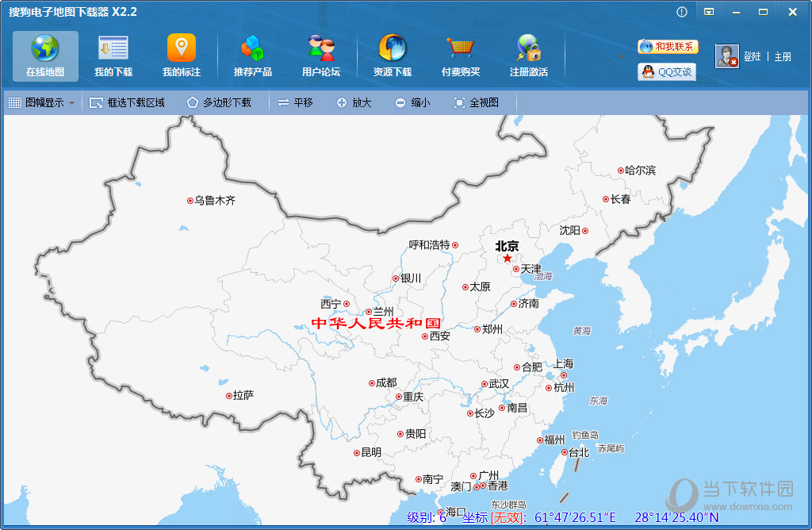Click the 沈阳 city label
This screenshot has height=530, width=812.
pyautogui.click(x=569, y=230)
